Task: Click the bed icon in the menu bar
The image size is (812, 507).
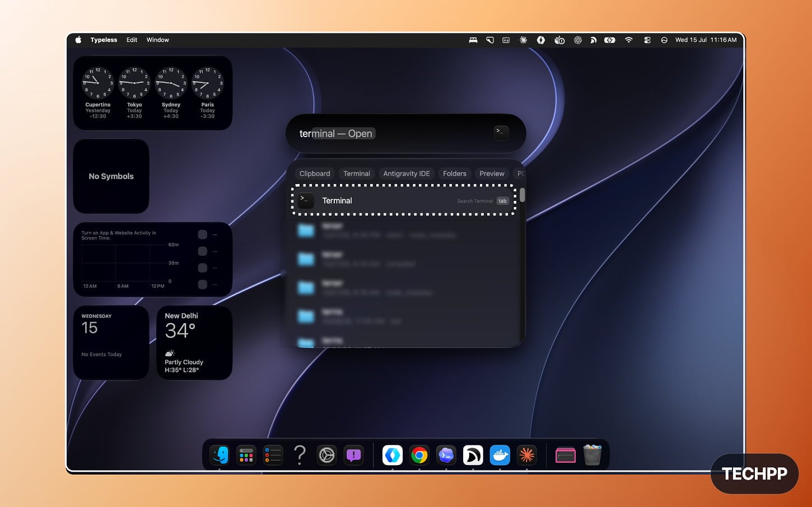Action: (x=473, y=40)
